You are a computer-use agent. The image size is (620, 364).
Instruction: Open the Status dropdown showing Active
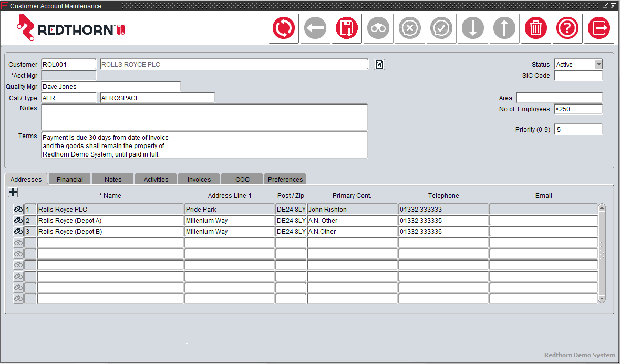598,64
